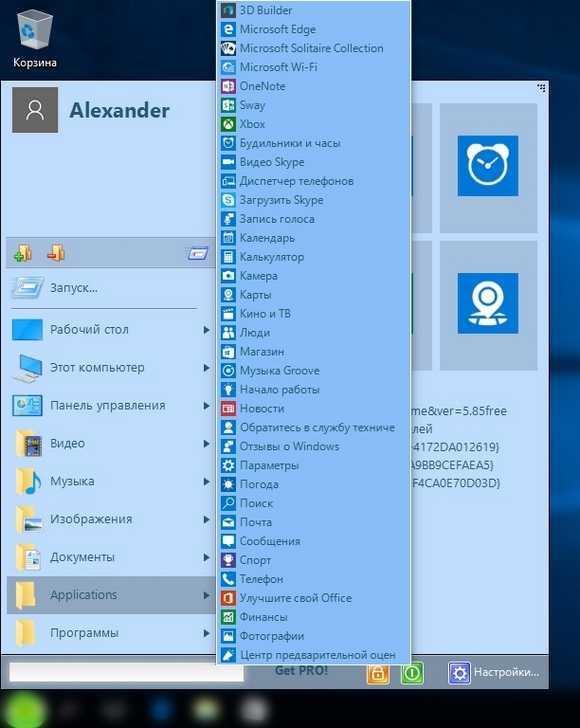The height and width of the screenshot is (728, 580).
Task: Click the Видео Skype icon
Action: coord(228,162)
